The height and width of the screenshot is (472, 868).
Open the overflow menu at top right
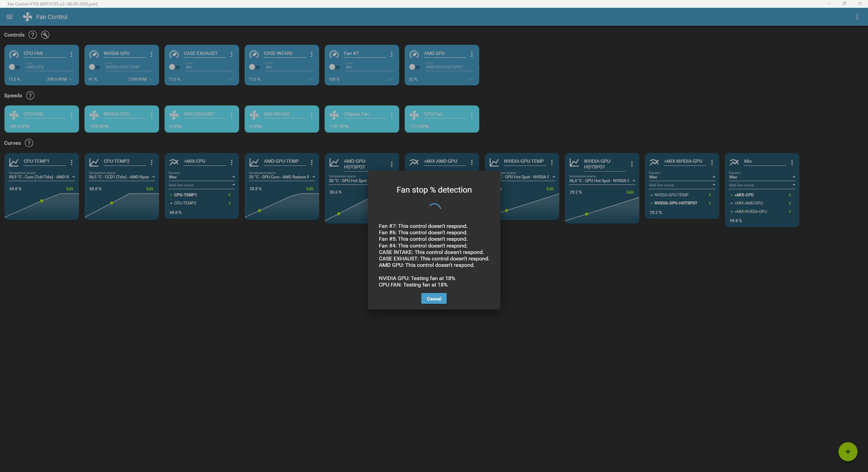click(857, 17)
